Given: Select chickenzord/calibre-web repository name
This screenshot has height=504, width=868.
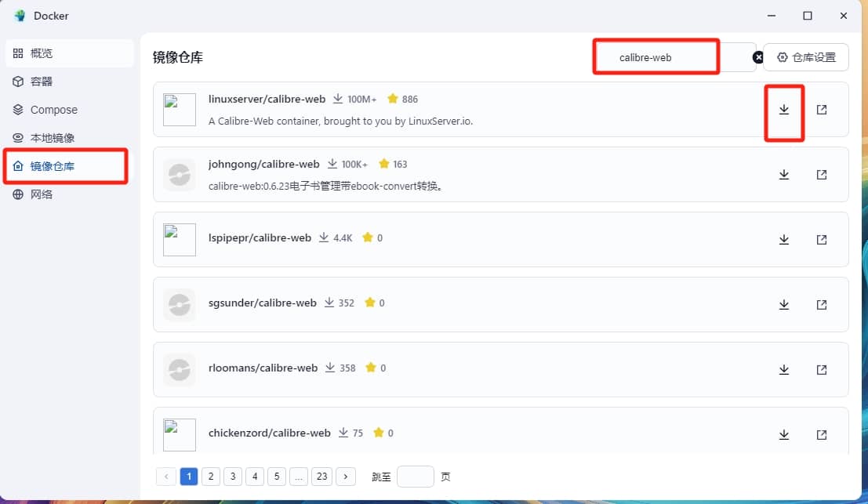Looking at the screenshot, I should (270, 433).
